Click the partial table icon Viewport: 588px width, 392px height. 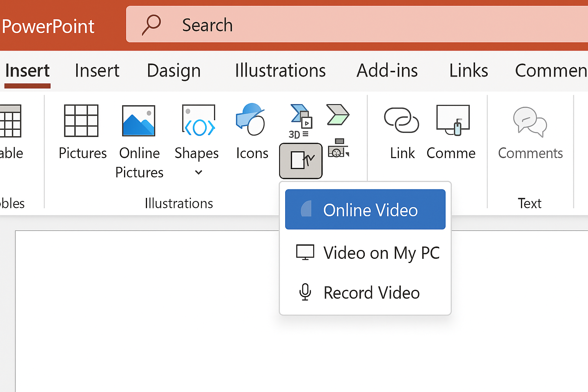coord(10,121)
